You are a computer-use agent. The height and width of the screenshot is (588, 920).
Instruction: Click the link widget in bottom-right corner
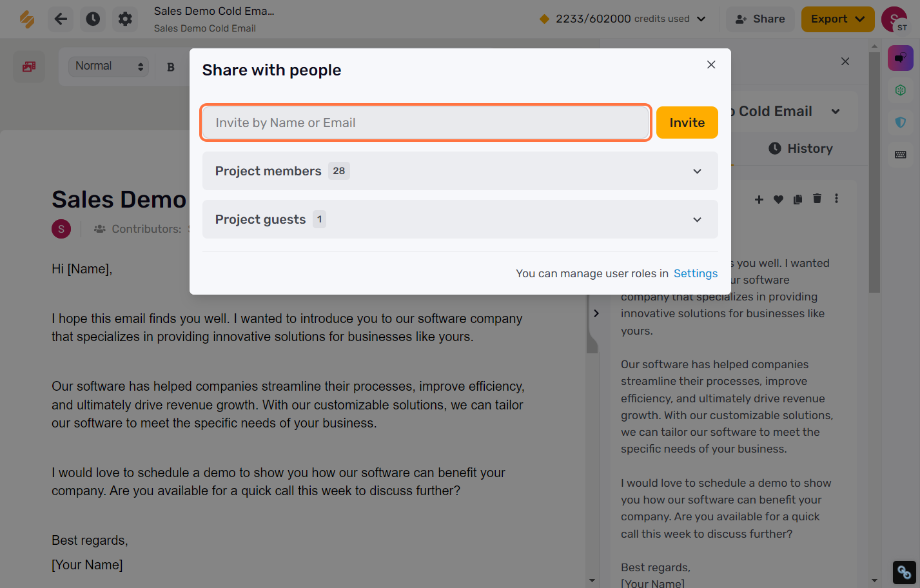(904, 573)
